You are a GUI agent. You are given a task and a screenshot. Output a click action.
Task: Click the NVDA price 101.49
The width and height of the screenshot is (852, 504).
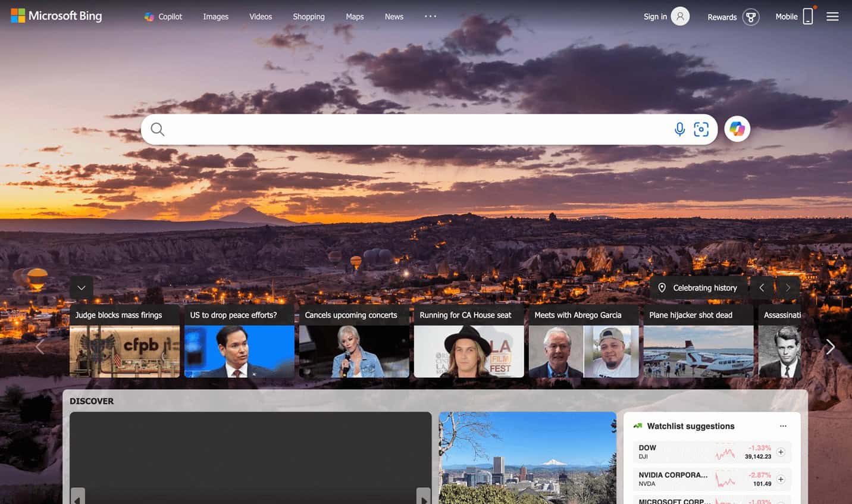(762, 484)
